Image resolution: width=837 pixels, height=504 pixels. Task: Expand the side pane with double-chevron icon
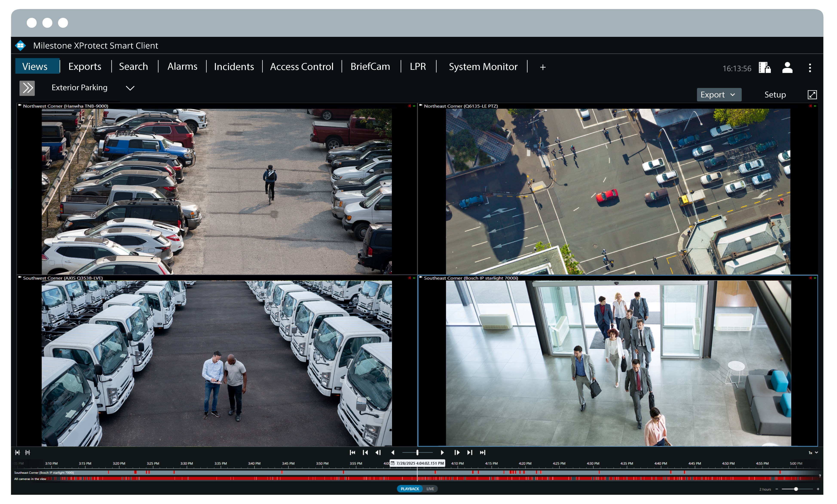pyautogui.click(x=27, y=88)
